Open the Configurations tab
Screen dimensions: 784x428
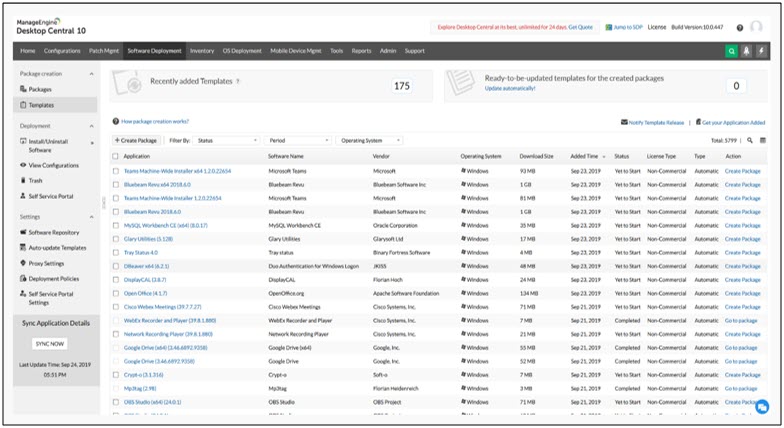(62, 51)
